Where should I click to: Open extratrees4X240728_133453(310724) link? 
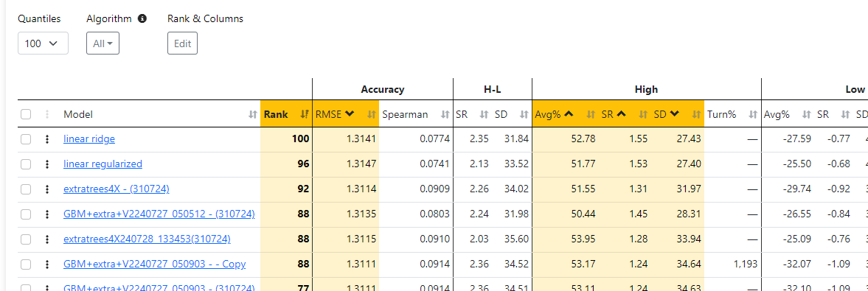click(147, 239)
